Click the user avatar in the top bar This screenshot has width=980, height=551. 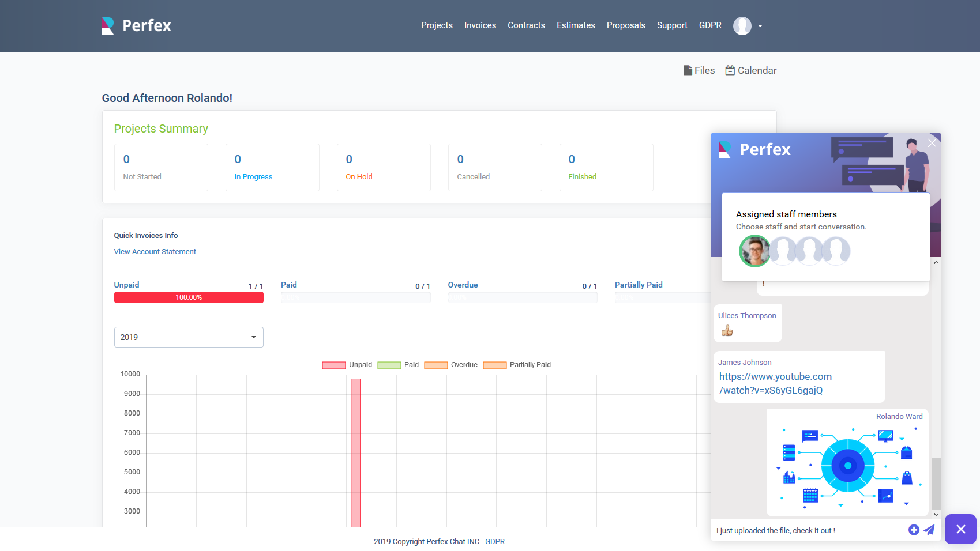point(742,25)
